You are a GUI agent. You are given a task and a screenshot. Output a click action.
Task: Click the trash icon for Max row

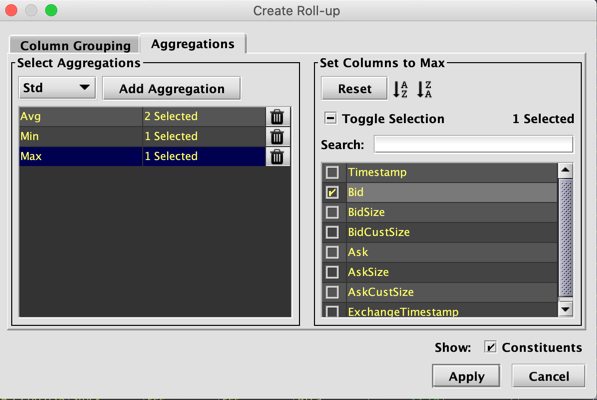[277, 156]
